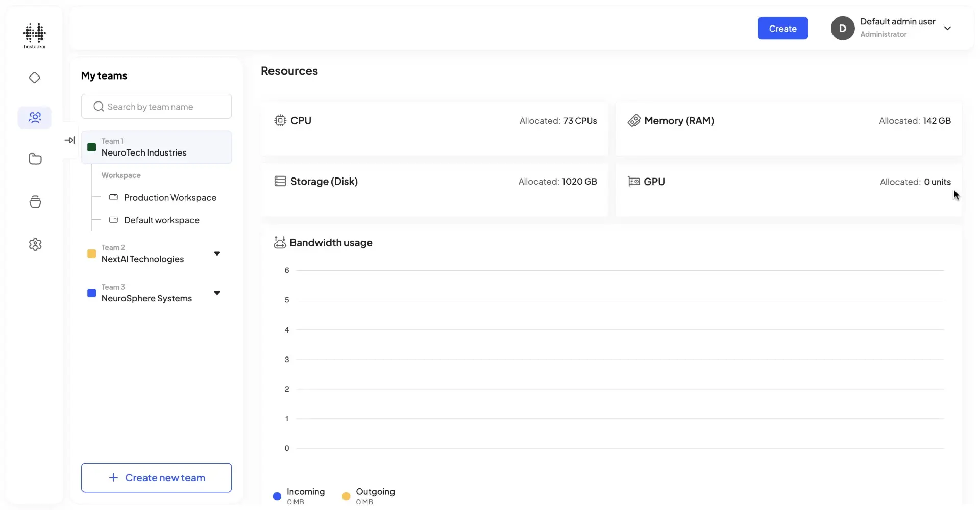Expand the NextAI Technologies team
The width and height of the screenshot is (980, 510).
pyautogui.click(x=217, y=253)
